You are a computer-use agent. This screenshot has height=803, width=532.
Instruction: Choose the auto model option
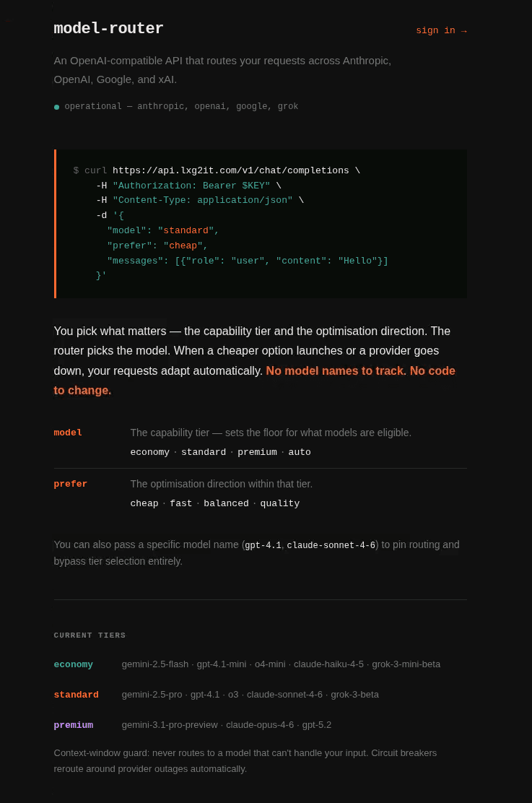click(x=300, y=452)
